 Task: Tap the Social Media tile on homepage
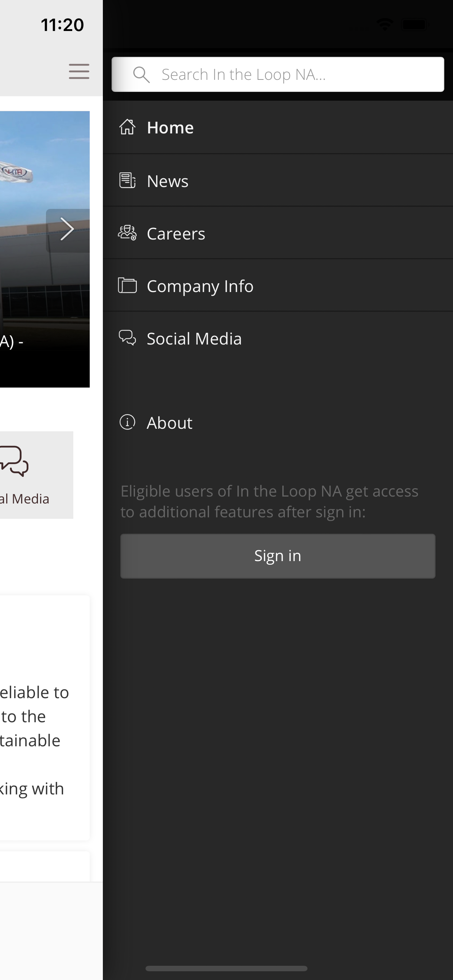point(36,475)
